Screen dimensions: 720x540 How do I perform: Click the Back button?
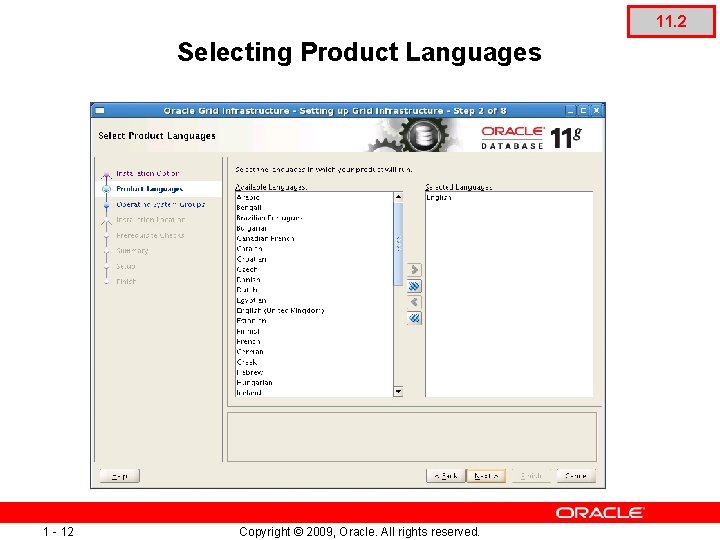[x=446, y=476]
